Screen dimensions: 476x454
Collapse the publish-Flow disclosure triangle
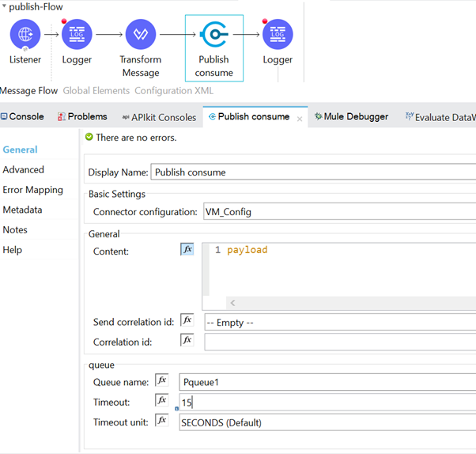[x=4, y=7]
